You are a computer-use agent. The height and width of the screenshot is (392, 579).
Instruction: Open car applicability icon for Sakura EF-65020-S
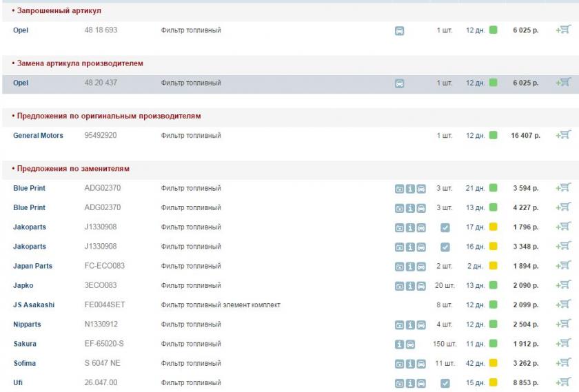pos(410,344)
